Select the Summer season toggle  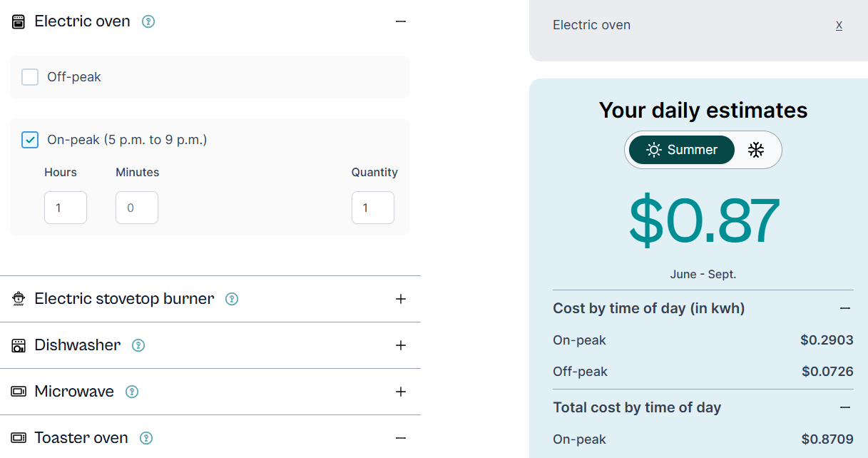tap(681, 150)
